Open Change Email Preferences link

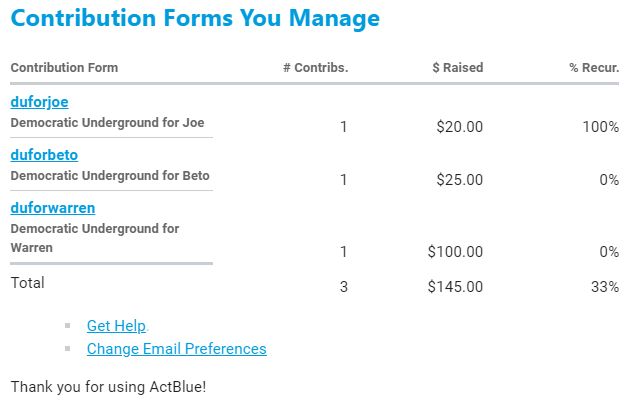[x=176, y=348]
